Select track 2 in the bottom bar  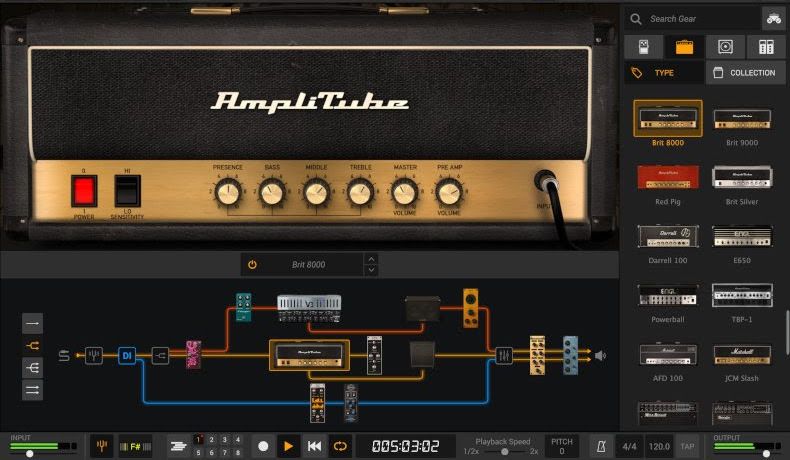tap(212, 439)
